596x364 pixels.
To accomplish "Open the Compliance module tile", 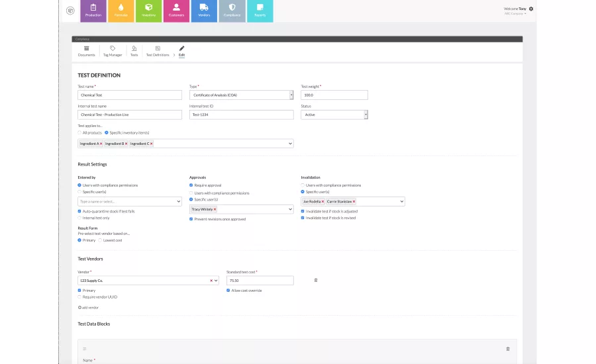I will point(232,11).
